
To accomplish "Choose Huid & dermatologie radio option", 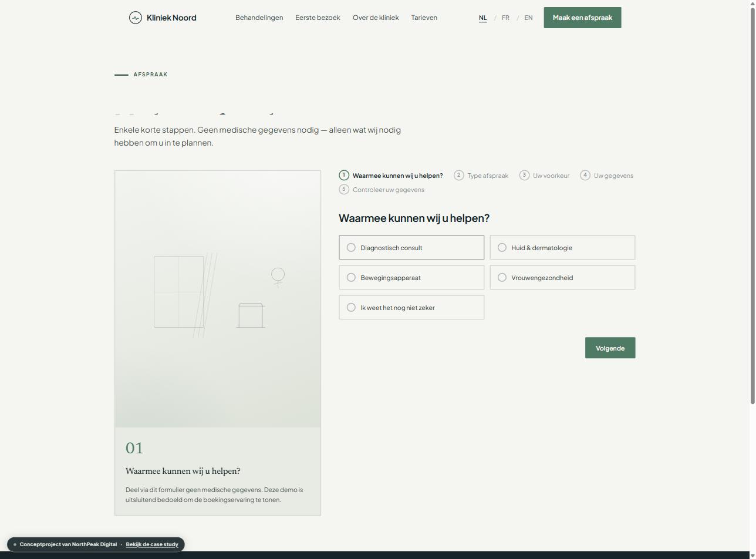I will pyautogui.click(x=562, y=248).
